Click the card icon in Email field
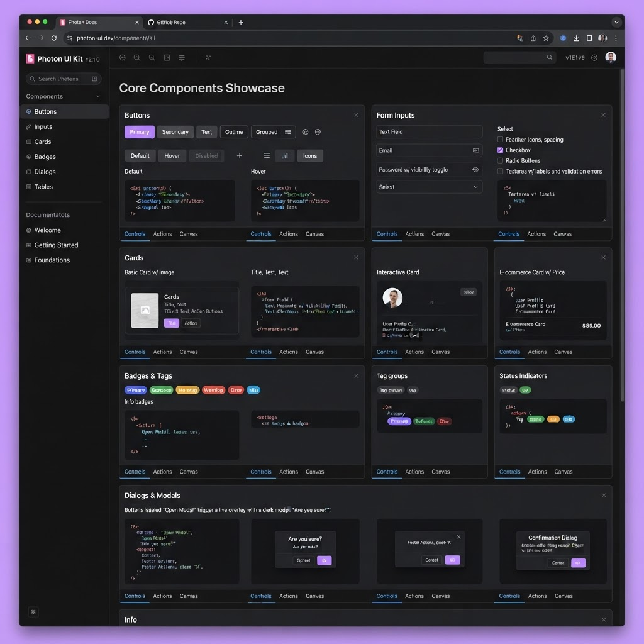The width and height of the screenshot is (644, 644). coord(475,151)
